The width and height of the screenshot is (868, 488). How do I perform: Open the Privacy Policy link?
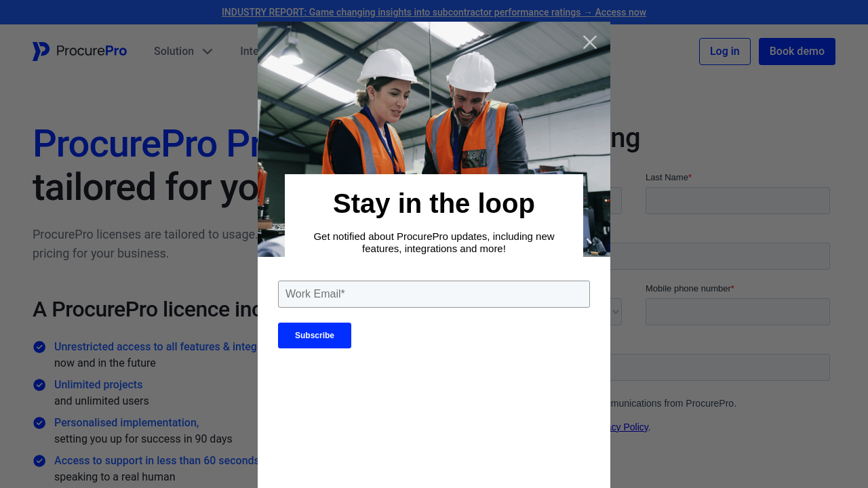(x=629, y=427)
